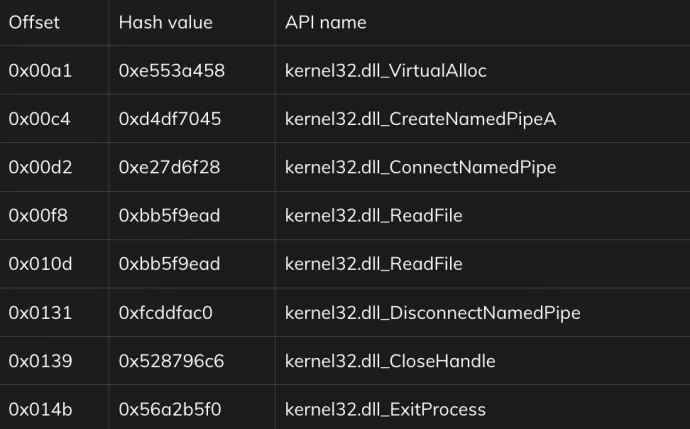Click hash value 0xe27d6f28
Screen dimensions: 690x429
169,168
